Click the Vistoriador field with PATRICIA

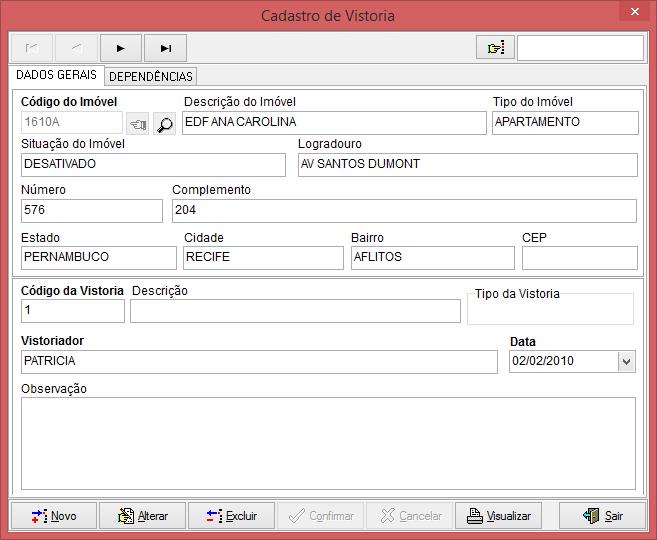[x=258, y=361]
